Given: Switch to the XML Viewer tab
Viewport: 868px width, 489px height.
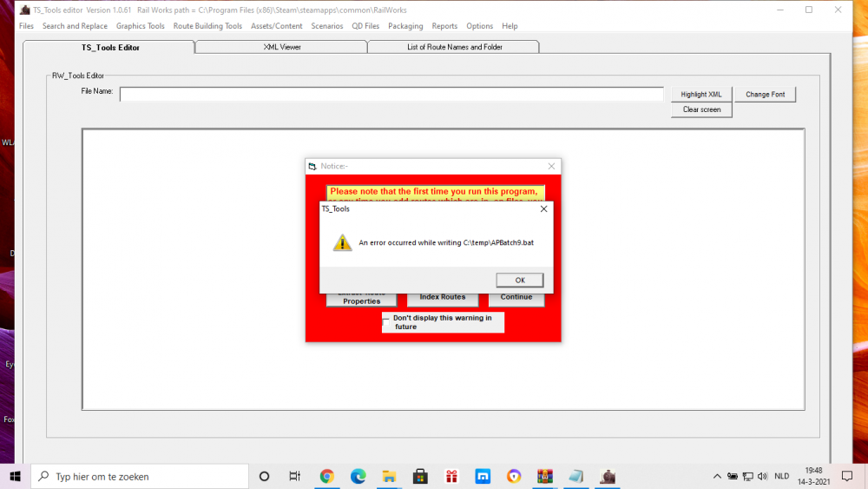Looking at the screenshot, I should pyautogui.click(x=282, y=47).
